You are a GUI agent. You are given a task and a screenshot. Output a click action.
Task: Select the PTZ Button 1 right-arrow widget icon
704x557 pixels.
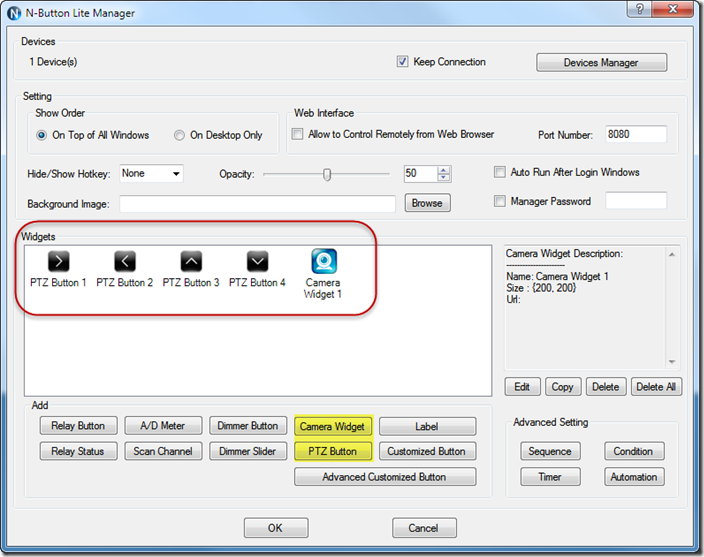(58, 261)
